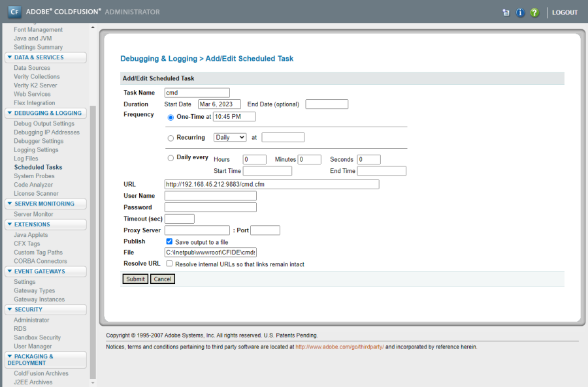Open the Server Monitor page
The width and height of the screenshot is (588, 387).
point(33,214)
